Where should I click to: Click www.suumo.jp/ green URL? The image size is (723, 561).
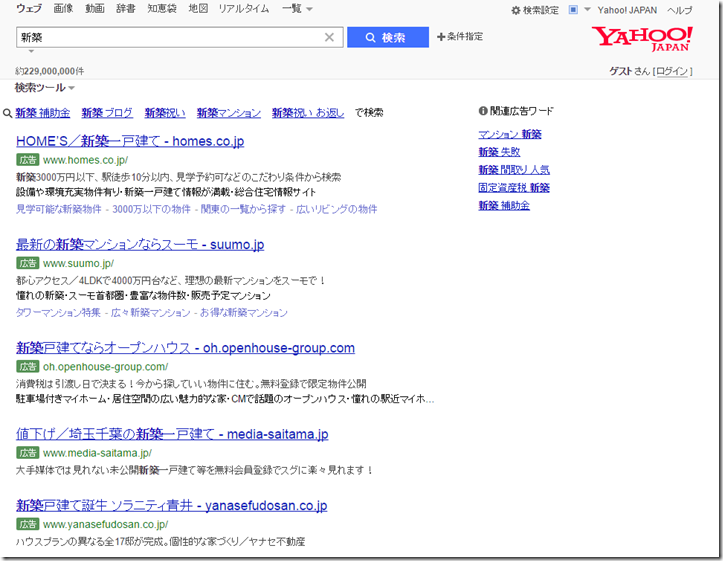click(x=78, y=263)
